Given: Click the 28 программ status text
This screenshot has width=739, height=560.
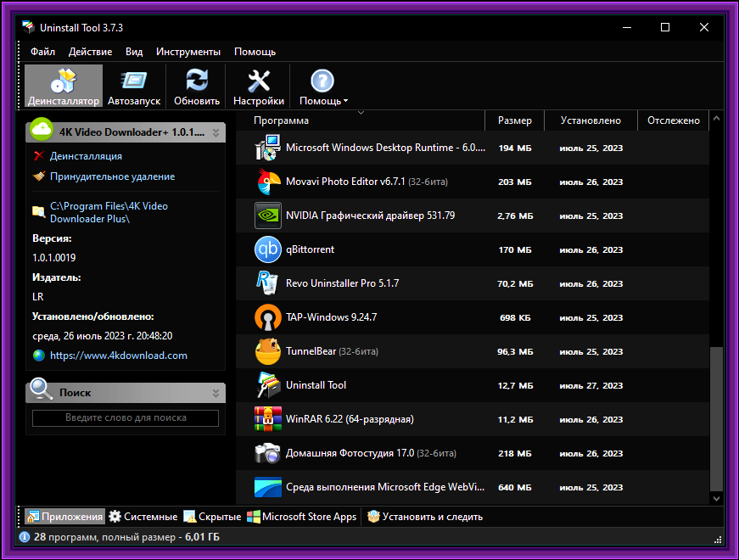Looking at the screenshot, I should point(126,537).
